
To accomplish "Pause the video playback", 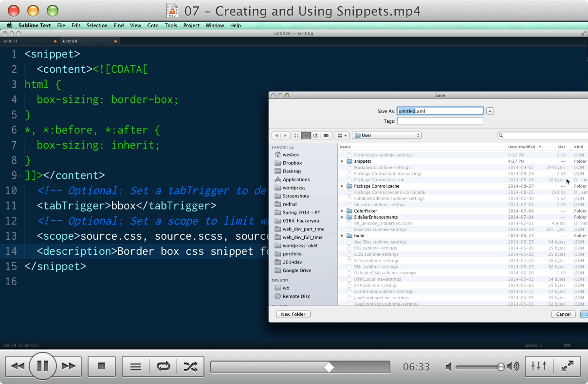I will coord(43,366).
